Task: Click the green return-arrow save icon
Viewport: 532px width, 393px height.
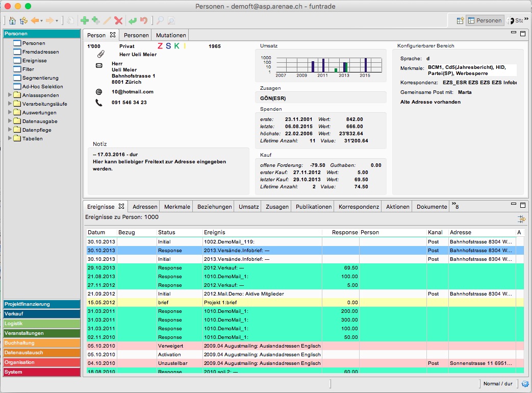Action: point(133,21)
